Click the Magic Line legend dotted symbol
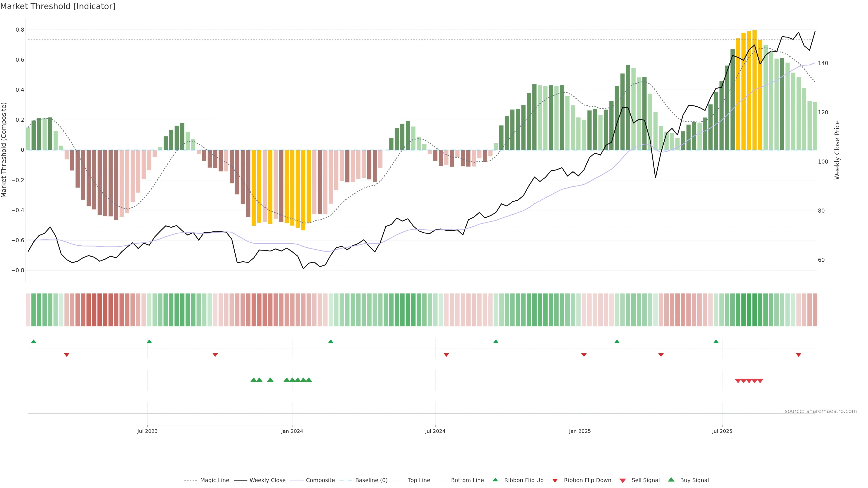The height and width of the screenshot is (488, 868). (191, 480)
